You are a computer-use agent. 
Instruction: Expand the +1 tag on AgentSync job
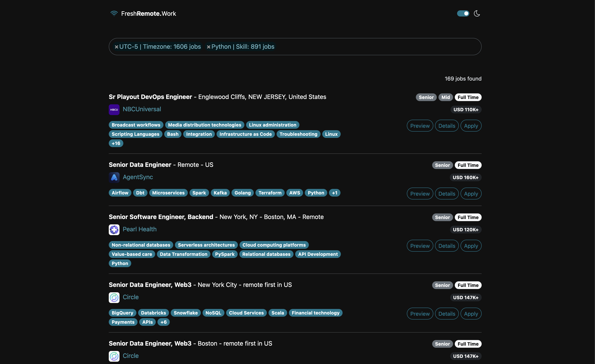pyautogui.click(x=335, y=193)
